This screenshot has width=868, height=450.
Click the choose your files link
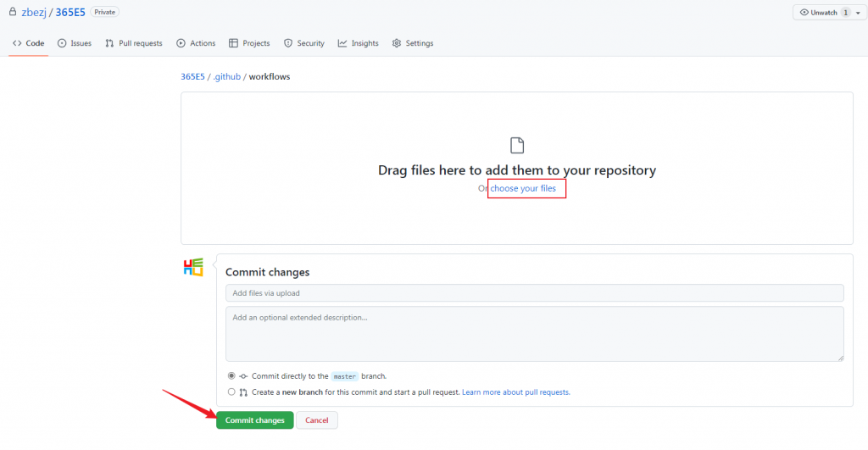pyautogui.click(x=523, y=188)
